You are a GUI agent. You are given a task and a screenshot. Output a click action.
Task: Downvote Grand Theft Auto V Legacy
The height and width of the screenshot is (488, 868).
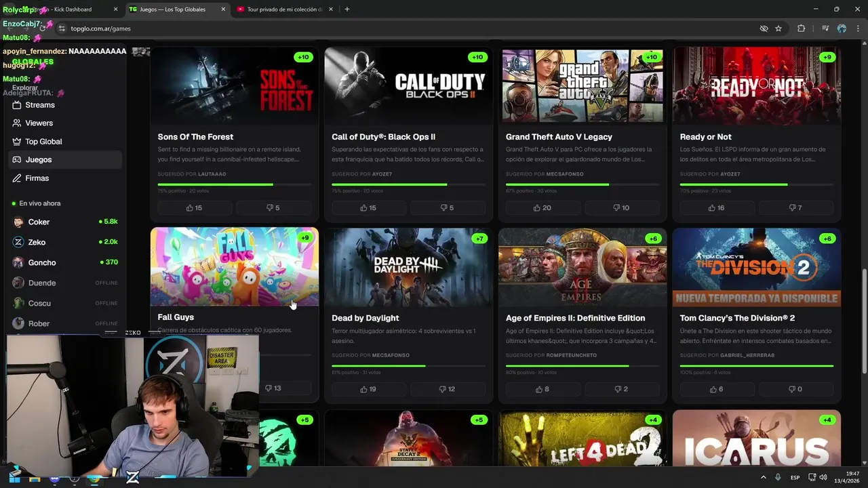click(622, 208)
